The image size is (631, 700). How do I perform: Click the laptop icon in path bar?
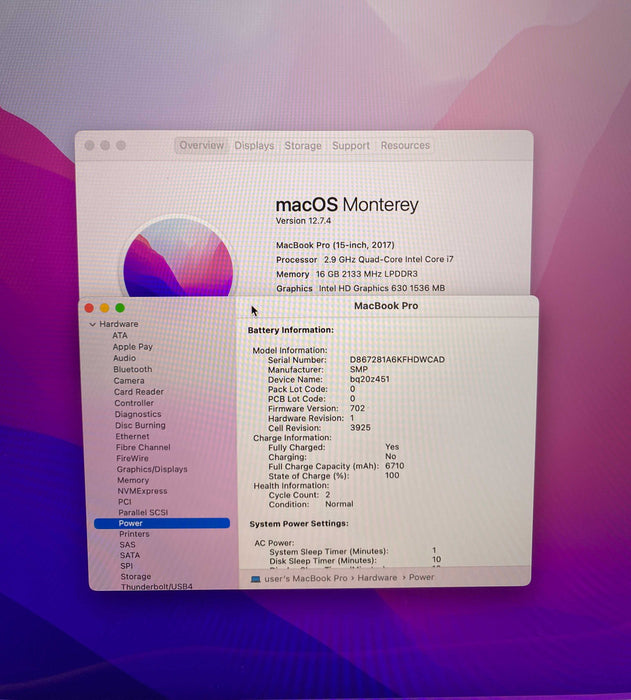point(255,579)
